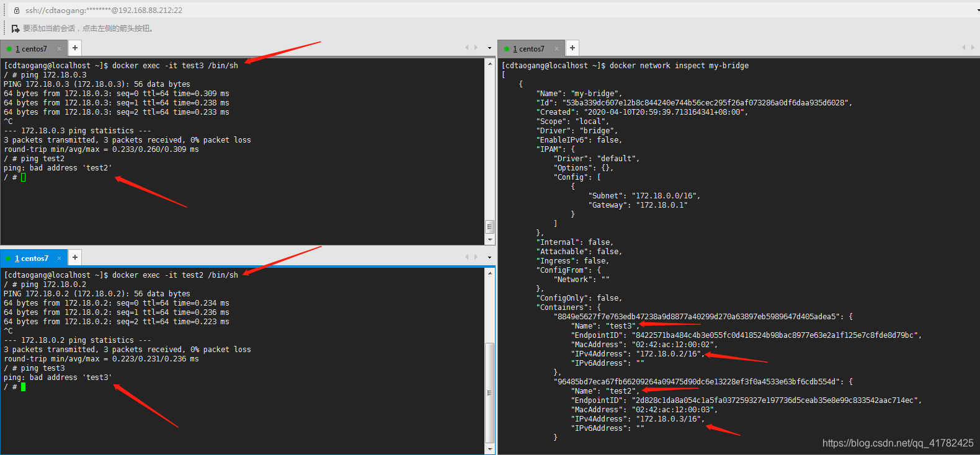The image size is (980, 455).
Task: Click the "Created": "2020-04-10T20:59:39..." line
Action: (x=642, y=112)
